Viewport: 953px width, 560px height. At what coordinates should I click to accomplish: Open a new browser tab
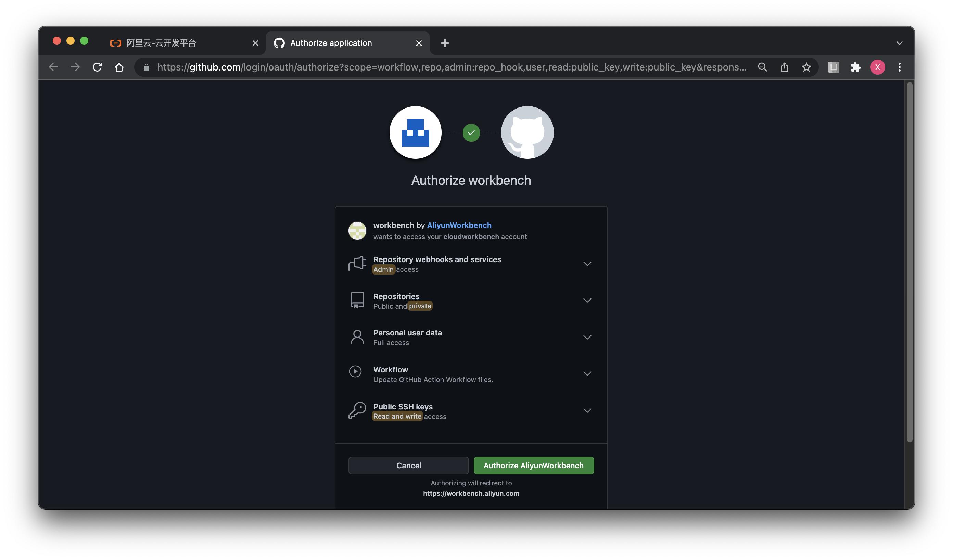tap(445, 43)
